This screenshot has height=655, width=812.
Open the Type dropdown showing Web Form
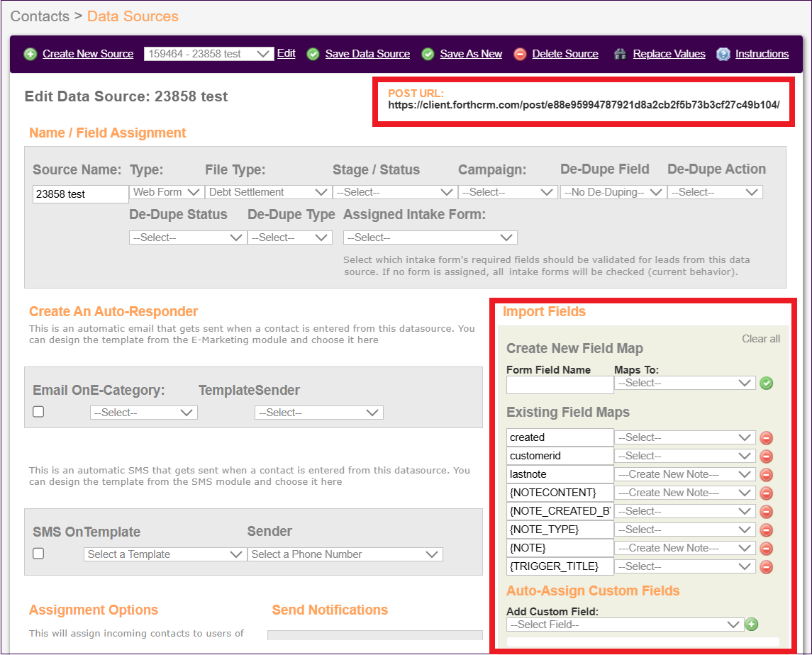point(166,192)
